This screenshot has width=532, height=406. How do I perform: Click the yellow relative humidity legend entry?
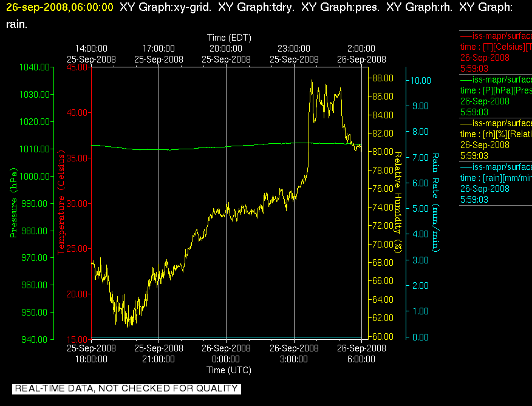496,140
